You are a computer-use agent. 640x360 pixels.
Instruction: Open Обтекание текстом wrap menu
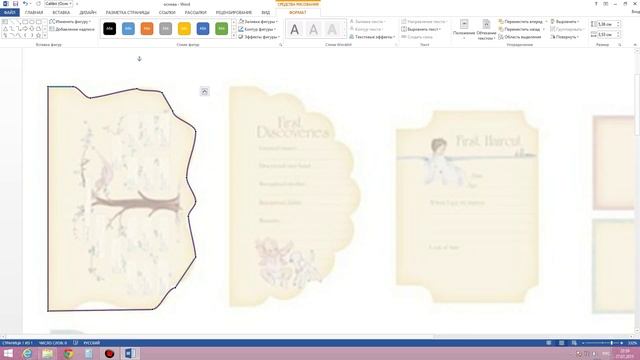[x=486, y=29]
